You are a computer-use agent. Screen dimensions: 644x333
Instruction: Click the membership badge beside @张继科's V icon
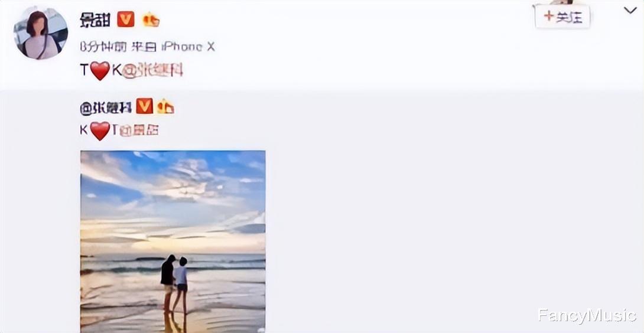tap(165, 107)
